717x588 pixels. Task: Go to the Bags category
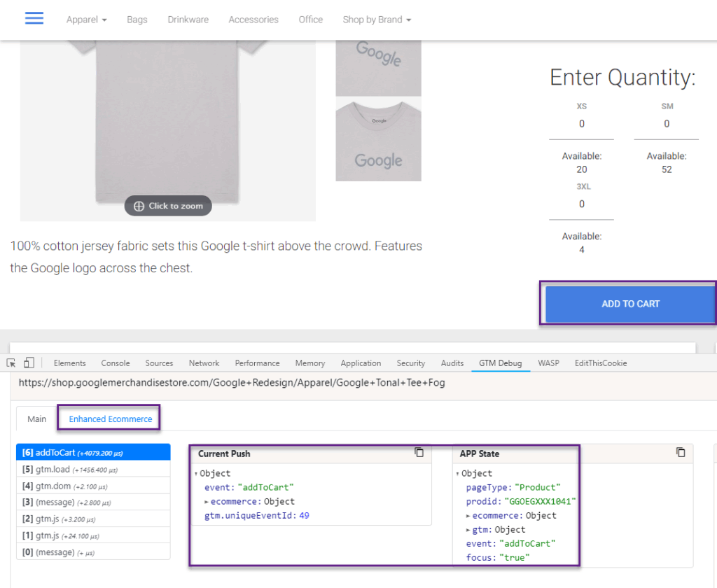click(137, 20)
